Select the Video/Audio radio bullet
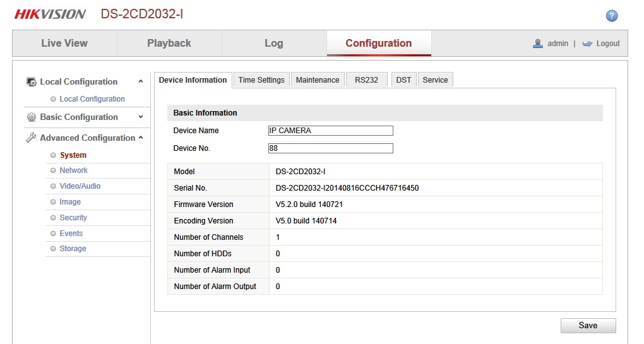 click(x=53, y=186)
